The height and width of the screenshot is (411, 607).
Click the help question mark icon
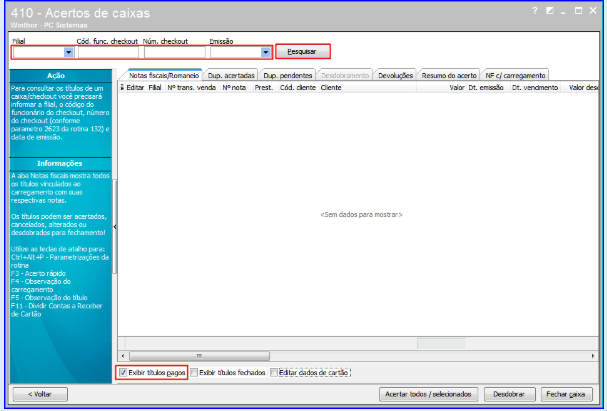pos(535,10)
